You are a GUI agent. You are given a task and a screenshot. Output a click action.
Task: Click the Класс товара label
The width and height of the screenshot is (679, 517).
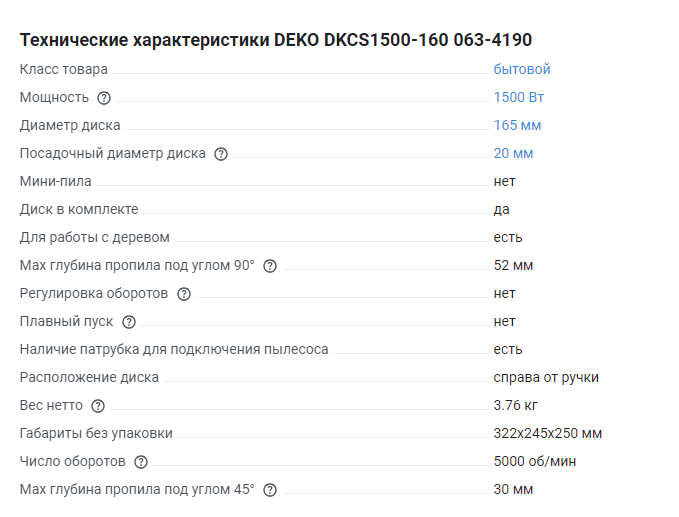point(64,69)
